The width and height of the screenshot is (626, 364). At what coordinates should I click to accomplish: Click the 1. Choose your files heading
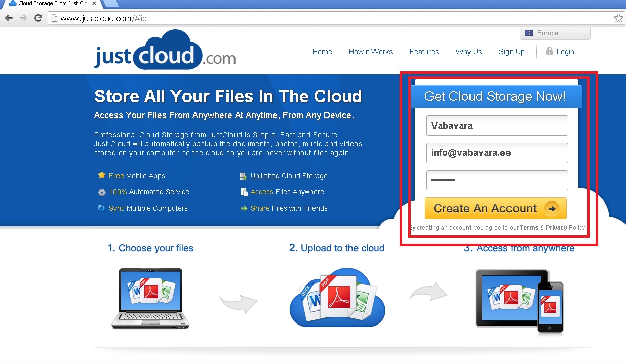pyautogui.click(x=150, y=248)
